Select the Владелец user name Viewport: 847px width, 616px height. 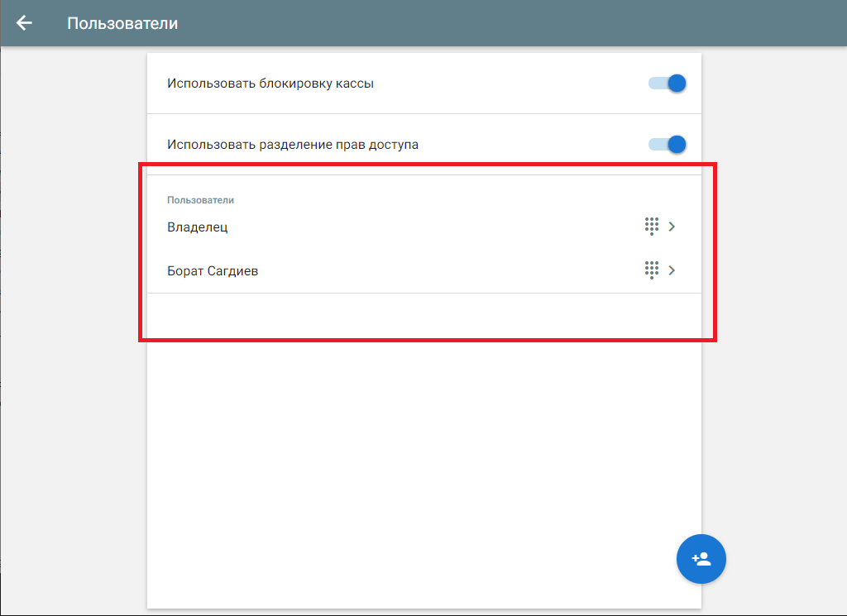tap(197, 227)
